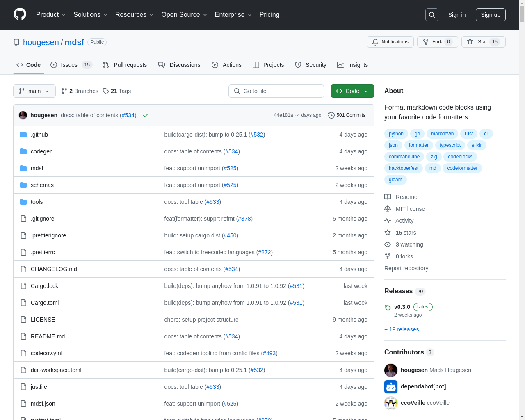Click the ccoVeille contributor avatar
This screenshot has width=525, height=420.
391,403
